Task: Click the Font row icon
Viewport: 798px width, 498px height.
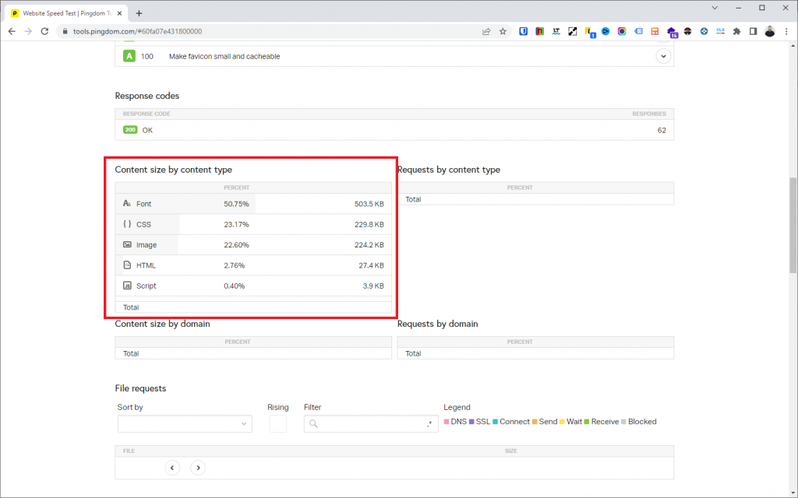Action: click(x=127, y=203)
